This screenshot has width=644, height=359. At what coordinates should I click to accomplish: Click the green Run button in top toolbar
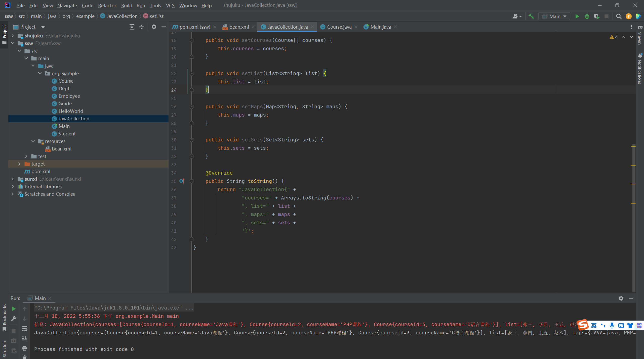click(x=577, y=16)
